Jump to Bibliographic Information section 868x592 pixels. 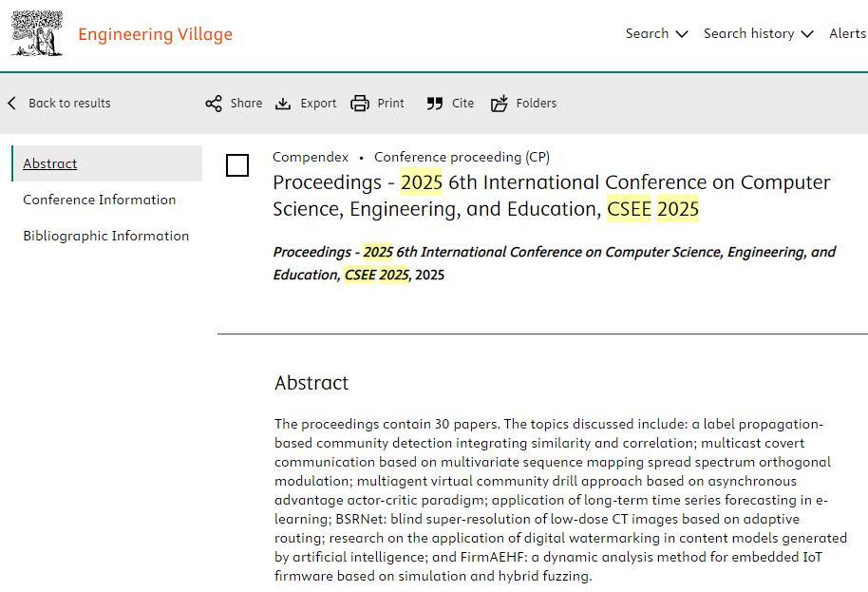(106, 236)
